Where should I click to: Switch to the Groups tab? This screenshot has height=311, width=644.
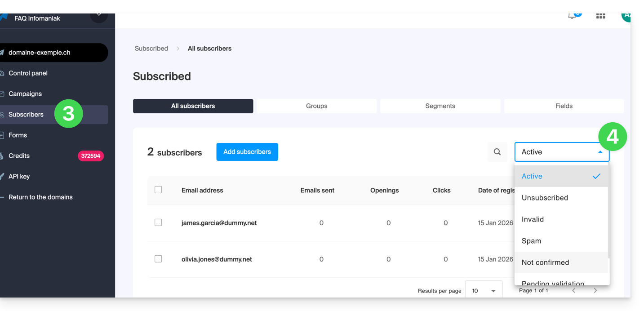point(316,106)
